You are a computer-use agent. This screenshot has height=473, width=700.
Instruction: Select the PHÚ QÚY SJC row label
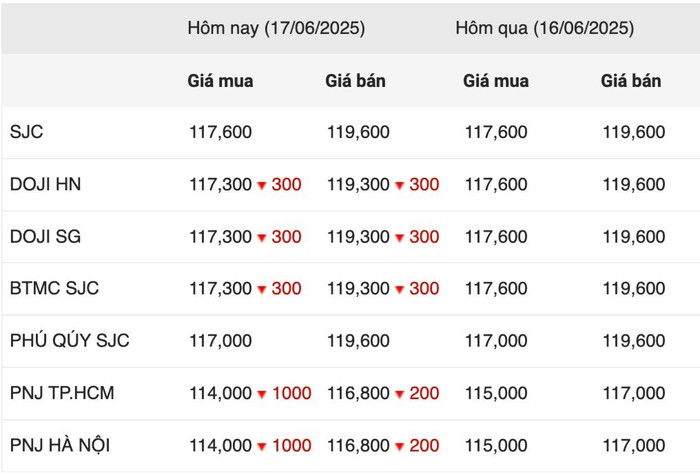70,340
